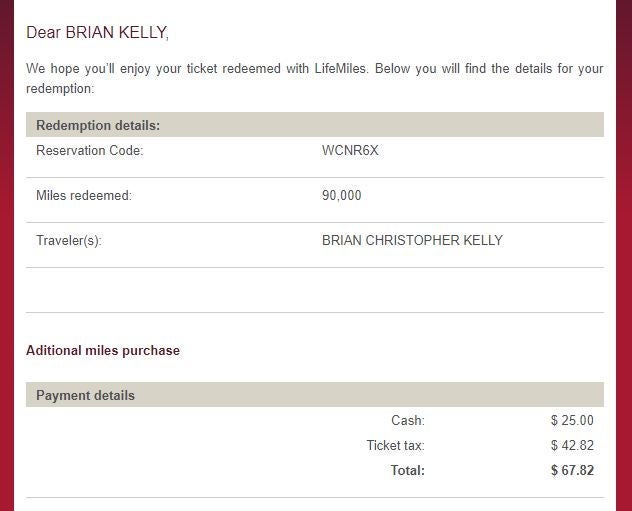Click the "Miles redeemed:" label
The width and height of the screenshot is (632, 511).
click(x=83, y=196)
